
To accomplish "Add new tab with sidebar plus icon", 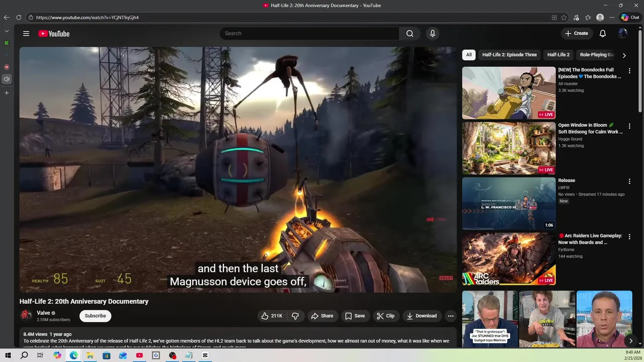I will pos(7,93).
